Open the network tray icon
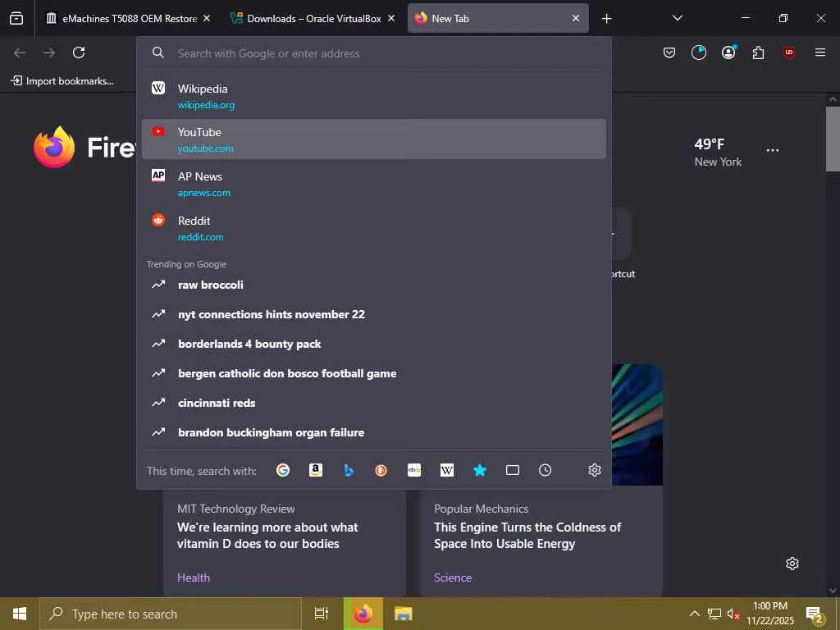Screen dimensions: 840x630 point(714,614)
